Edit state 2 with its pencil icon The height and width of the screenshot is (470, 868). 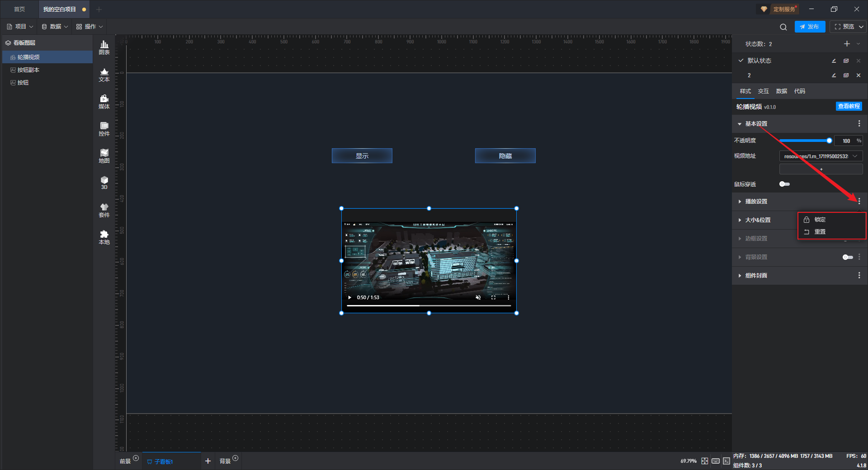834,75
